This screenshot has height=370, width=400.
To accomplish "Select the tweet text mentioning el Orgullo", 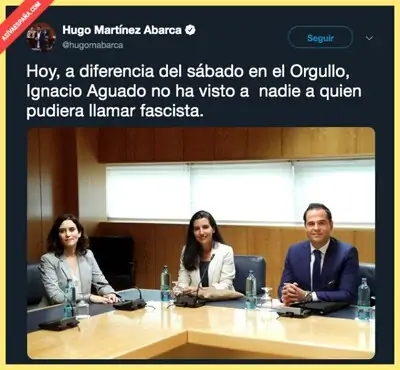I will [194, 92].
